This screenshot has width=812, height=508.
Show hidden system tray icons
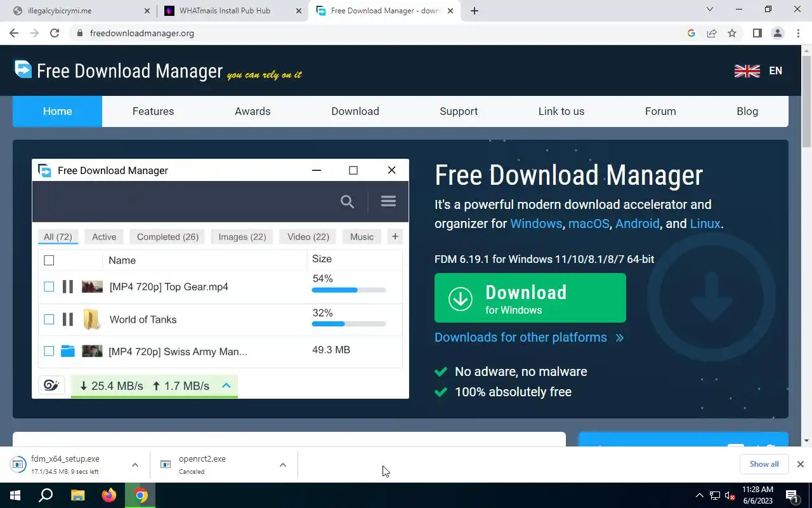[x=700, y=495]
